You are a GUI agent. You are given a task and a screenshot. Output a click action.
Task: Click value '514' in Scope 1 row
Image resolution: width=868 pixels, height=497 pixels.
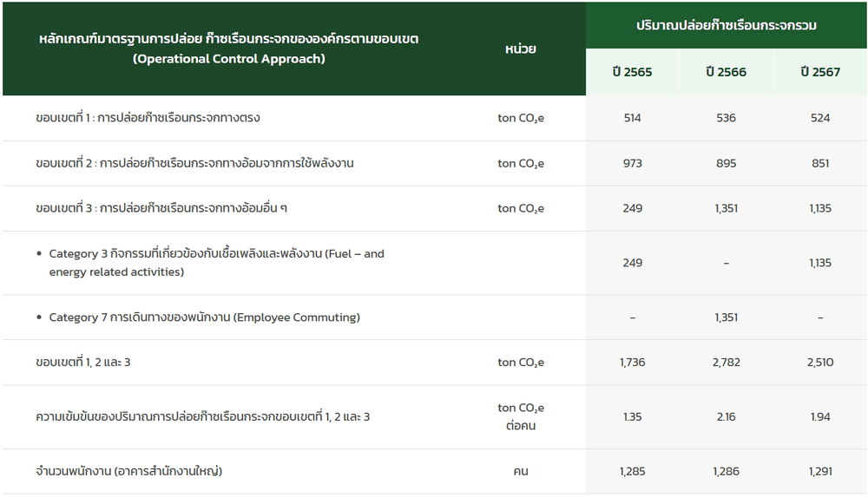[632, 117]
